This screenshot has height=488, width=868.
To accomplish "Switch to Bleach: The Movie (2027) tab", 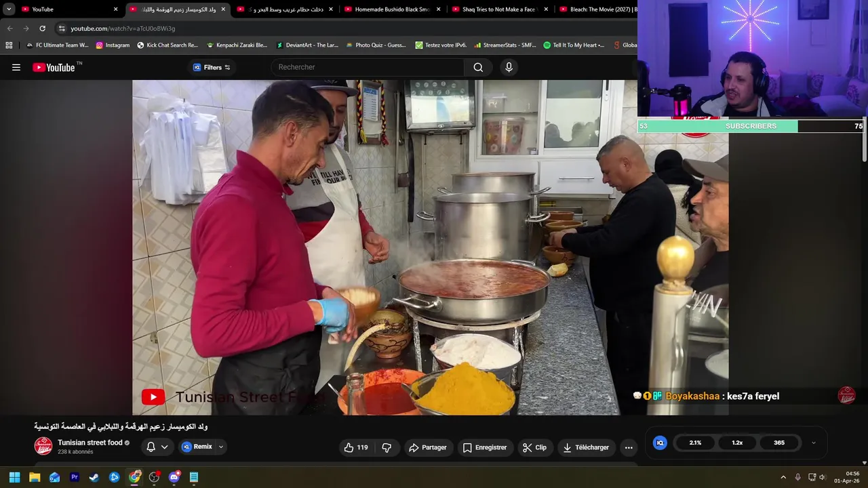I will pos(597,9).
